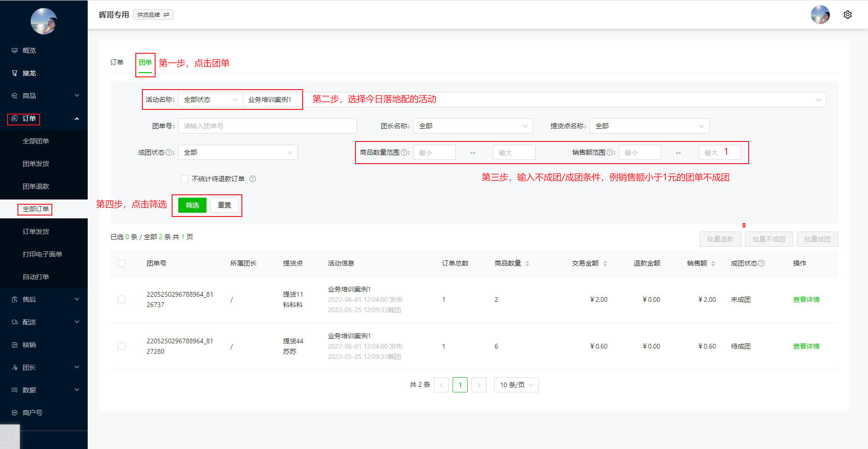Click the sidebar profile avatar

(44, 21)
